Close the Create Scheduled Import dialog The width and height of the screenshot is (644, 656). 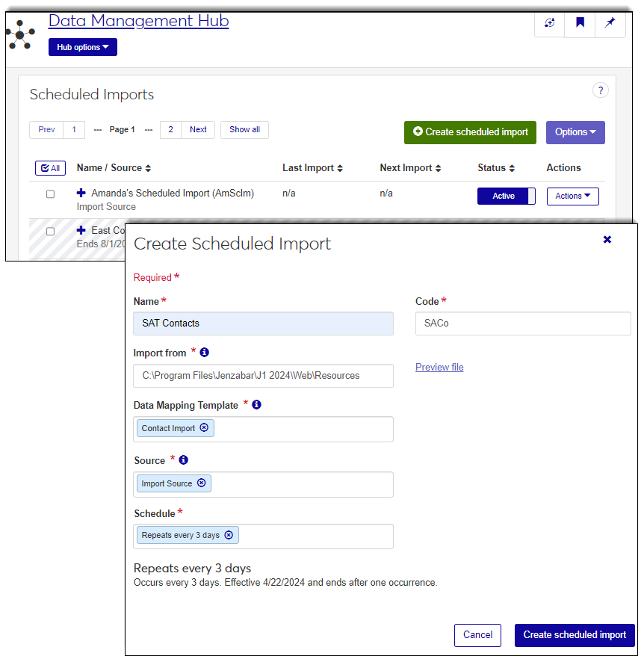(x=607, y=239)
